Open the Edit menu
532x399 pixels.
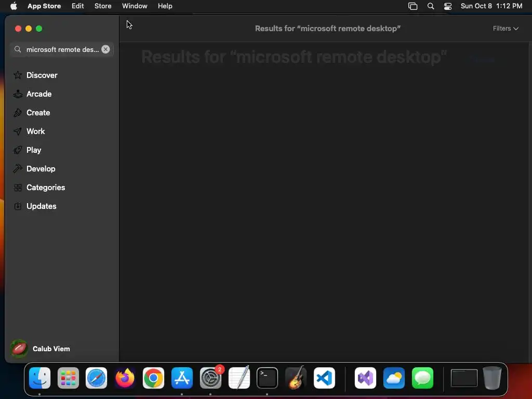[78, 6]
